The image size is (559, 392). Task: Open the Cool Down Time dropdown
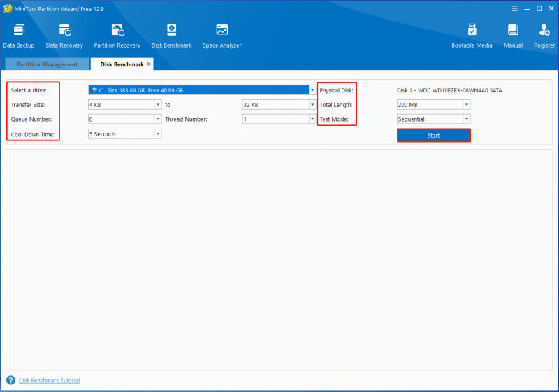pos(158,134)
